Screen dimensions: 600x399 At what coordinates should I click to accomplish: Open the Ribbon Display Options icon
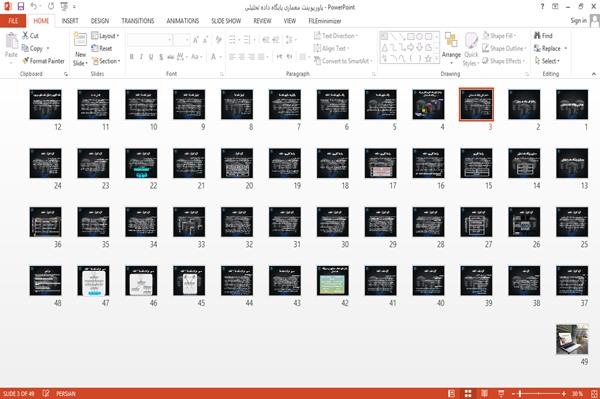(555, 7)
